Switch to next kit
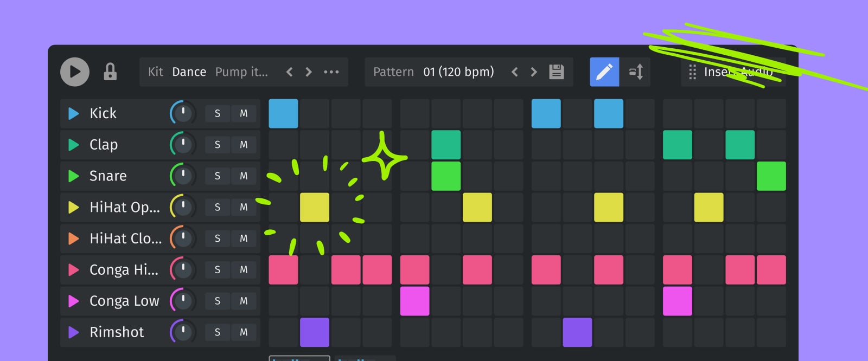The image size is (868, 361). coord(309,72)
